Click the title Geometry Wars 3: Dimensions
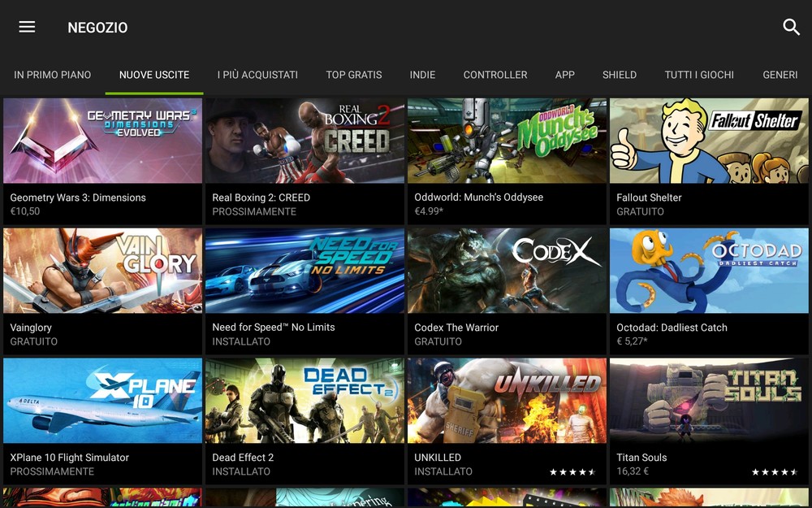 pyautogui.click(x=78, y=198)
